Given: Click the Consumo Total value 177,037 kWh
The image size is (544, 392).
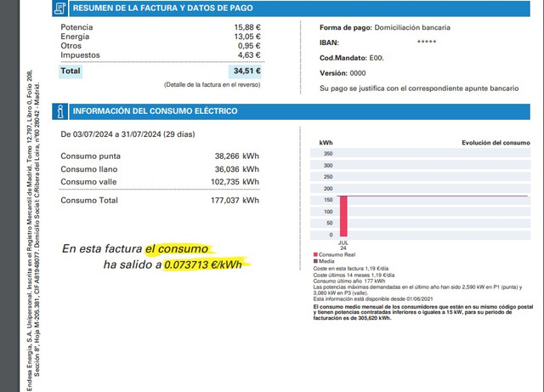Looking at the screenshot, I should point(235,201).
